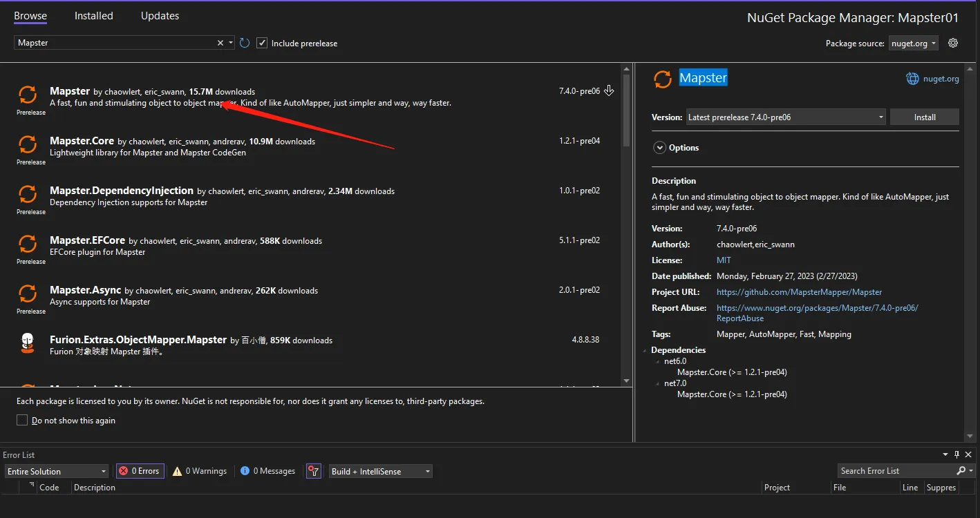This screenshot has width=980, height=518.
Task: Switch to the Browse tab
Action: [x=30, y=15]
